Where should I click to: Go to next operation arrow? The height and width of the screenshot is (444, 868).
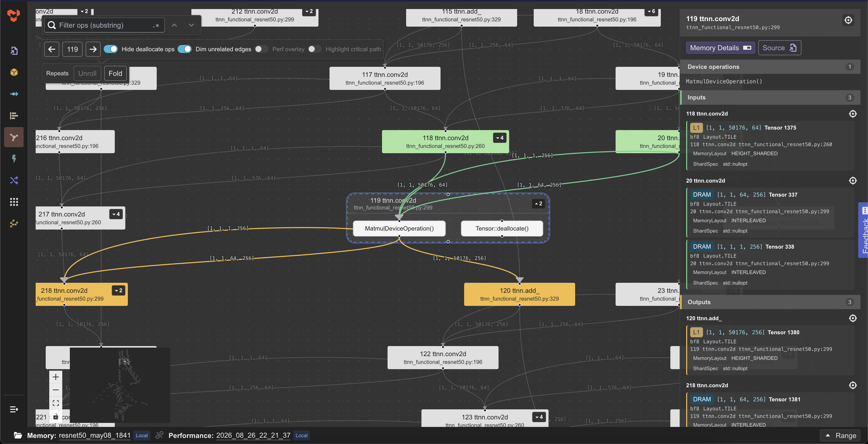pos(93,49)
